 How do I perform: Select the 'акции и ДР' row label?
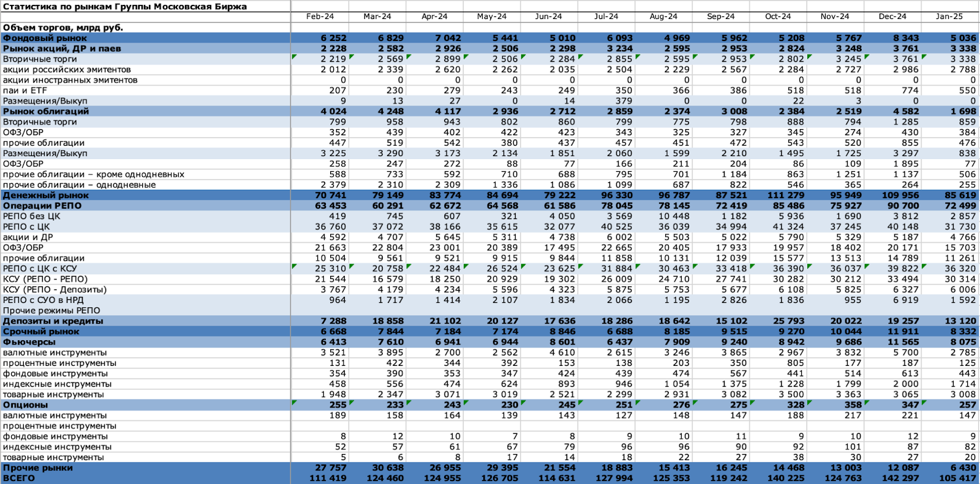28,237
